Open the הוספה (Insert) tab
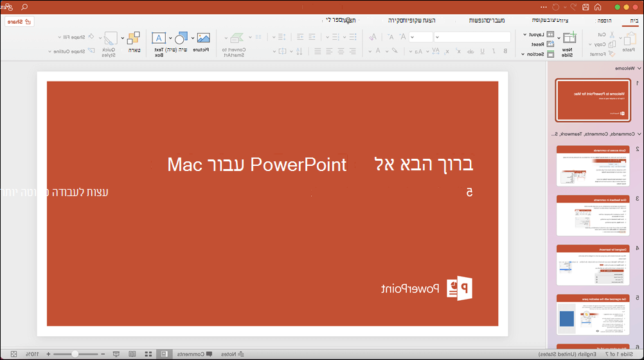 [x=604, y=20]
